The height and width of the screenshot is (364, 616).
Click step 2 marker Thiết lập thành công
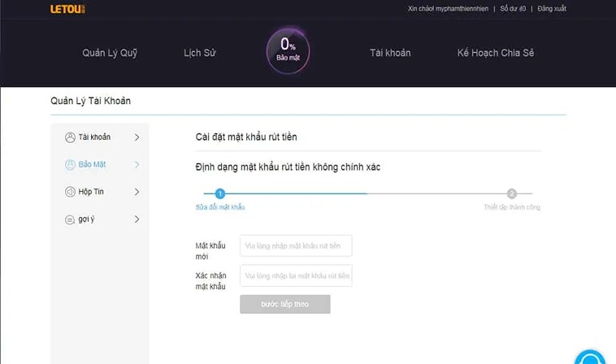pos(511,193)
